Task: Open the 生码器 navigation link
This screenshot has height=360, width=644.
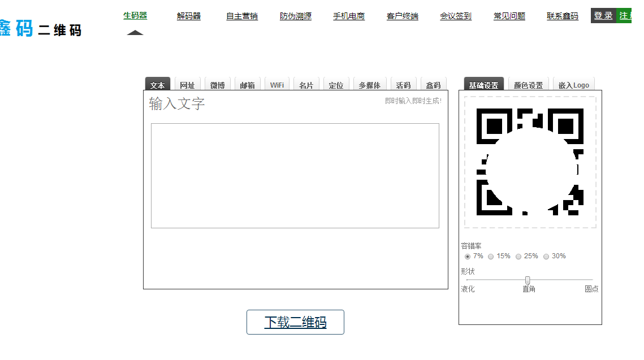Action: coord(135,16)
